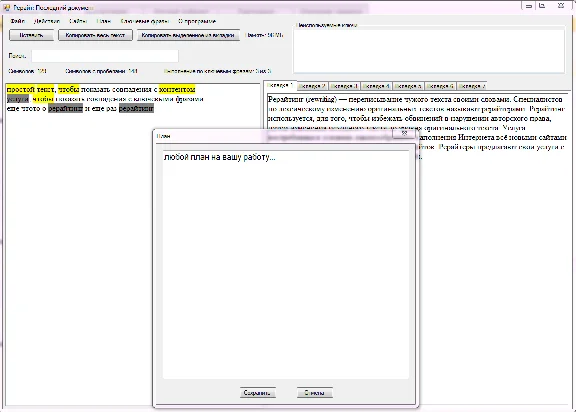Viewport: 576px width, 412px height.
Task: Focus the Поиск search field
Action: 105,56
